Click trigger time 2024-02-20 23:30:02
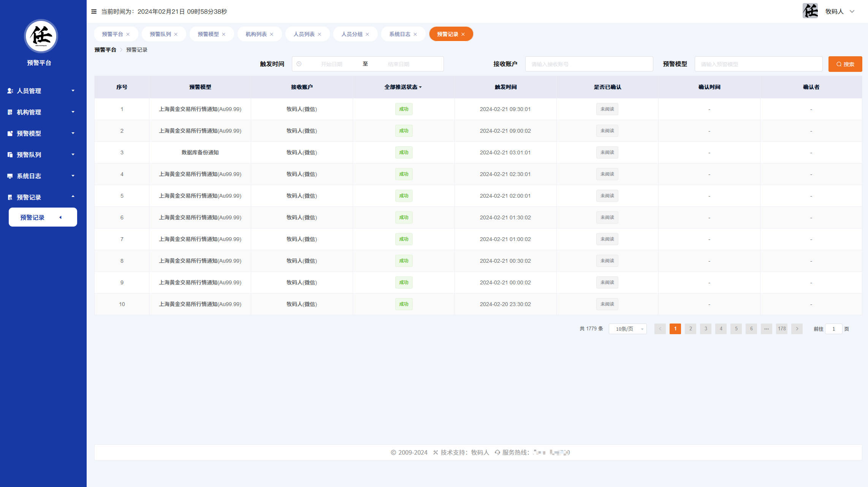Viewport: 868px width, 487px height. 505,304
